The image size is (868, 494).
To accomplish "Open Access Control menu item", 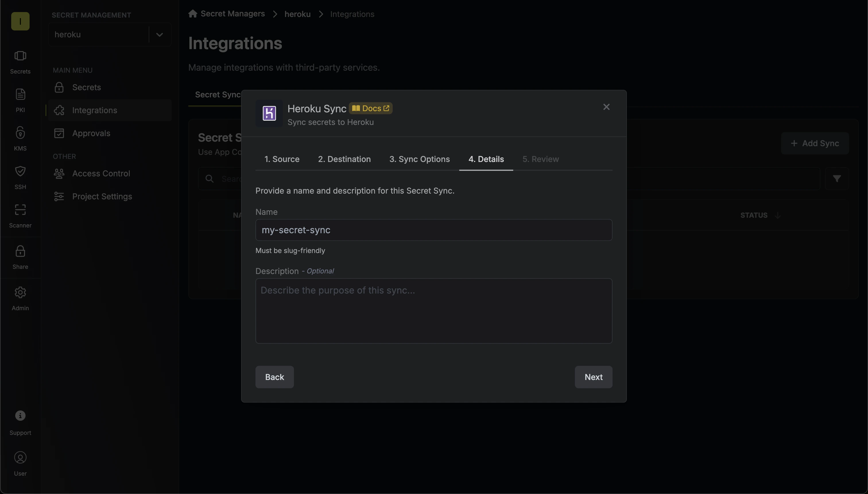I will pyautogui.click(x=110, y=173).
